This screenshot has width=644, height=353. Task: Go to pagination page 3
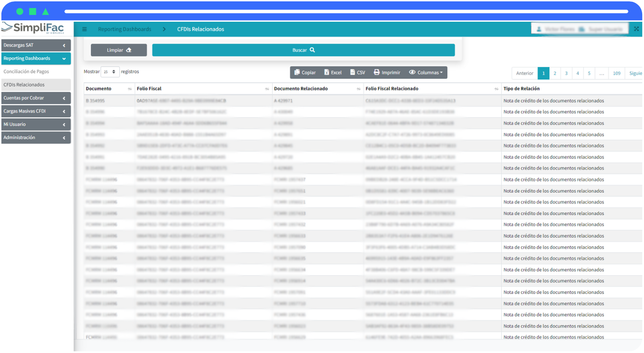click(x=566, y=73)
